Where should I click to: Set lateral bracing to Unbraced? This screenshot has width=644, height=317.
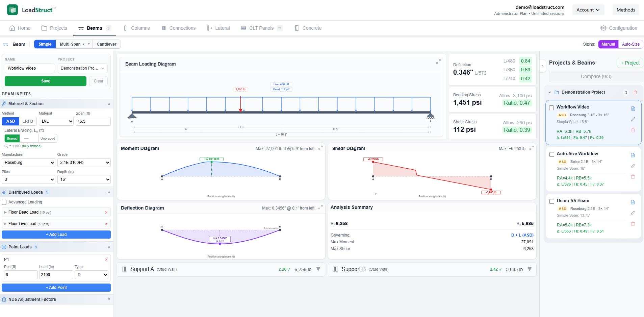48,139
